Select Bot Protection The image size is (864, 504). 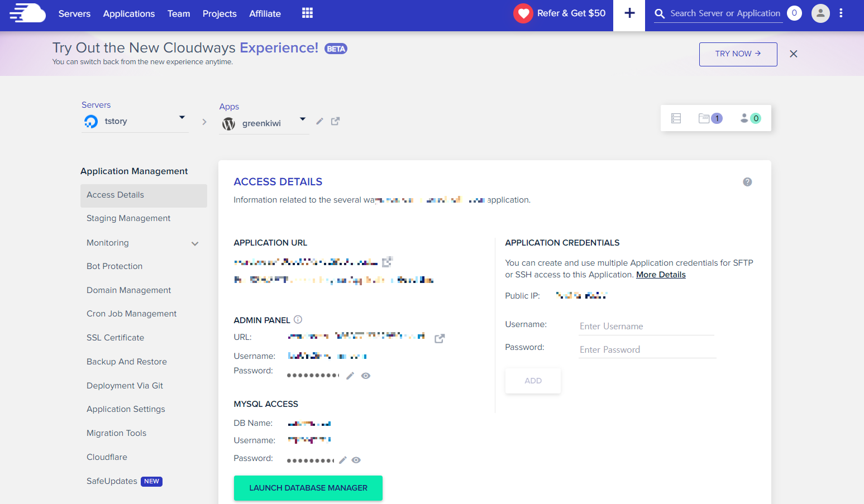click(x=114, y=266)
